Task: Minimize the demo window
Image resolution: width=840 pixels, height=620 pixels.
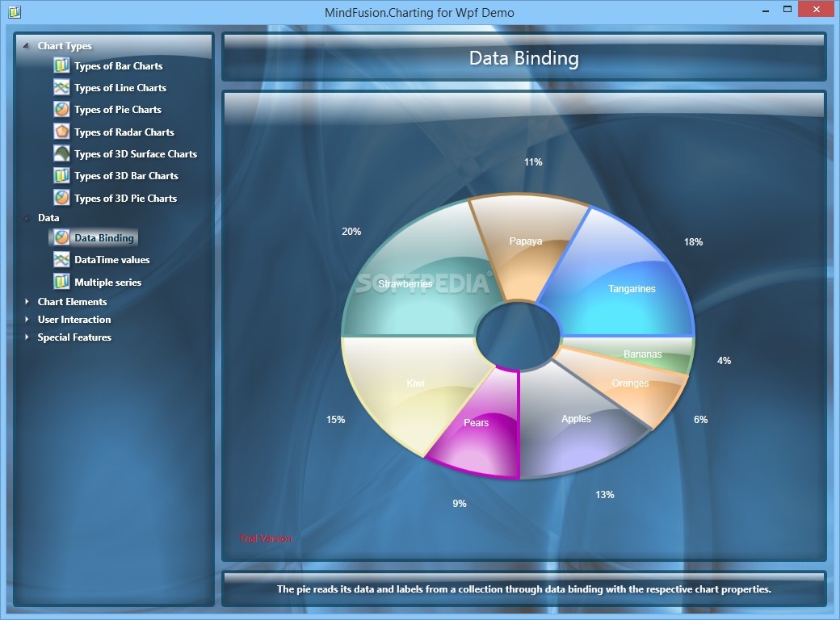Action: click(x=766, y=10)
